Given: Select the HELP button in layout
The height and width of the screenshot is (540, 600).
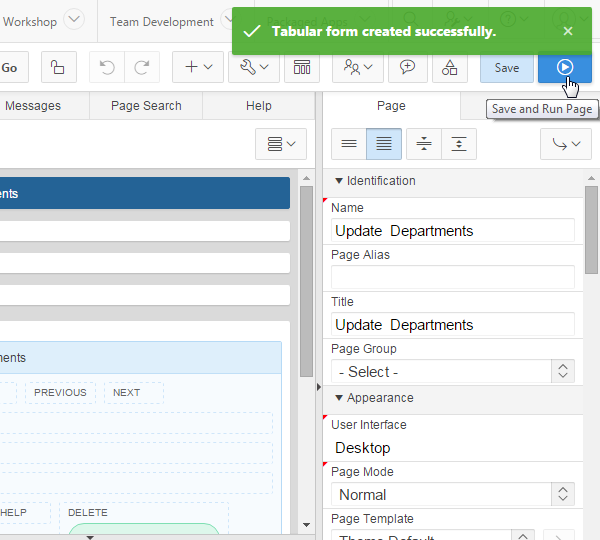Looking at the screenshot, I should click(23, 513).
